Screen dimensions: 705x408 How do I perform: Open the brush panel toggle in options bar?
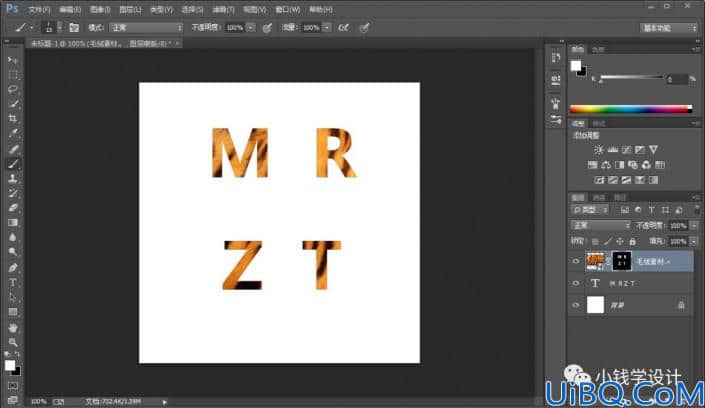(x=74, y=28)
